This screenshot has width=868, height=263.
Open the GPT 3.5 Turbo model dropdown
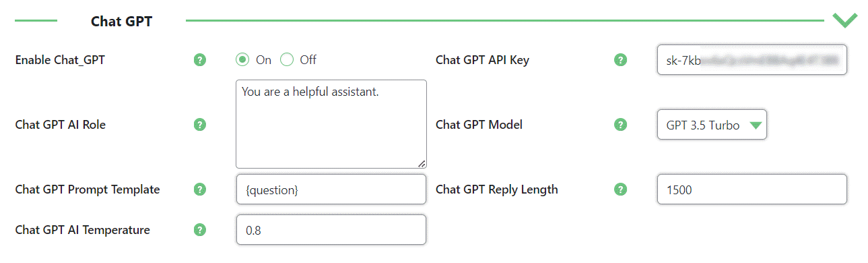712,125
